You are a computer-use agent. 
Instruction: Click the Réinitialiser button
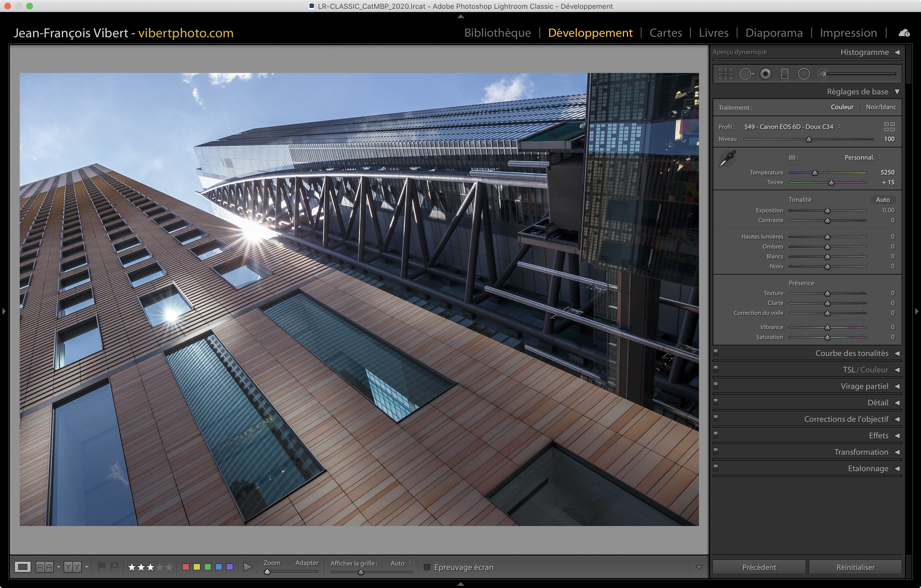(x=855, y=567)
